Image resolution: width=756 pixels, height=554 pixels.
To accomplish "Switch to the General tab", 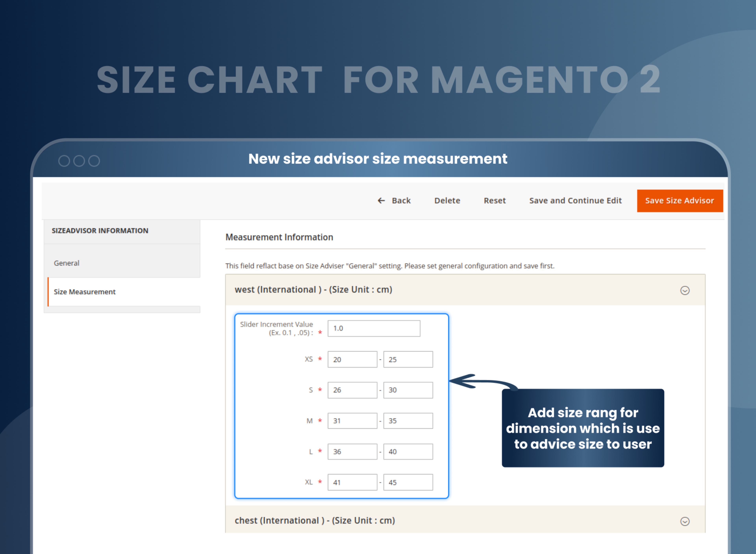I will [66, 263].
